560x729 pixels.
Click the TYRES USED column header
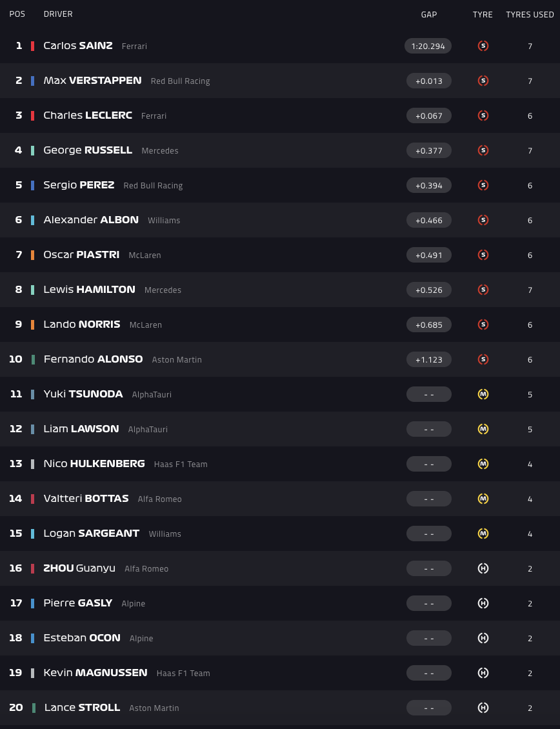(x=530, y=14)
